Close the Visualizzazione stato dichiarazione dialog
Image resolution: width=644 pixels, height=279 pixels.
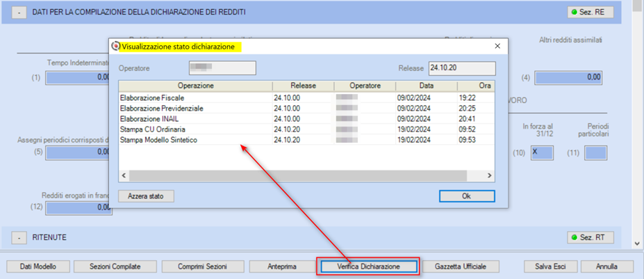tap(497, 47)
